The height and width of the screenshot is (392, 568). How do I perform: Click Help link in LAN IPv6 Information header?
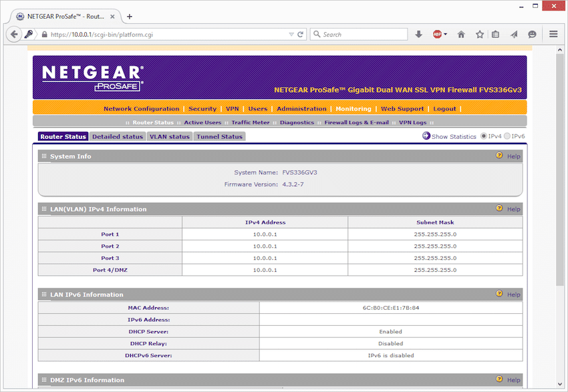pos(514,295)
